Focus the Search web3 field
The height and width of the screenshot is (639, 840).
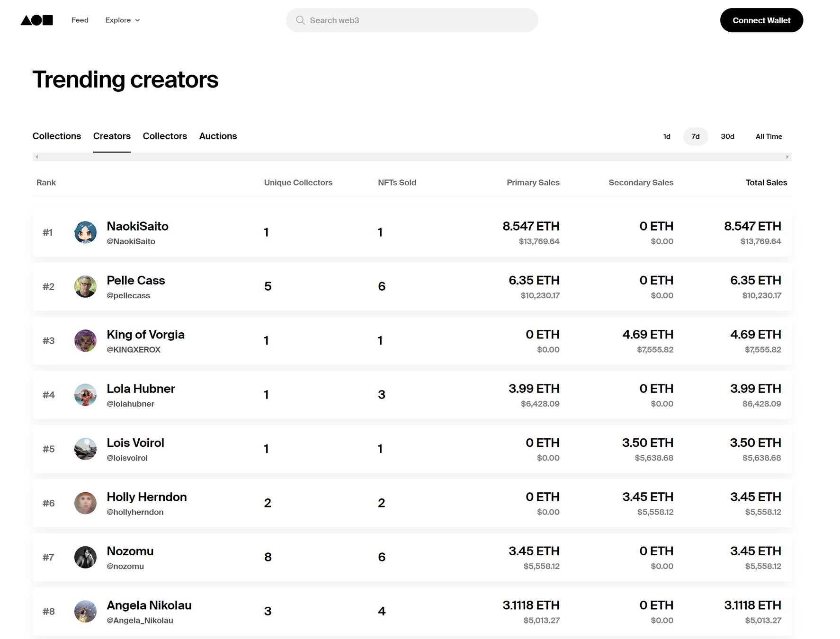417,20
